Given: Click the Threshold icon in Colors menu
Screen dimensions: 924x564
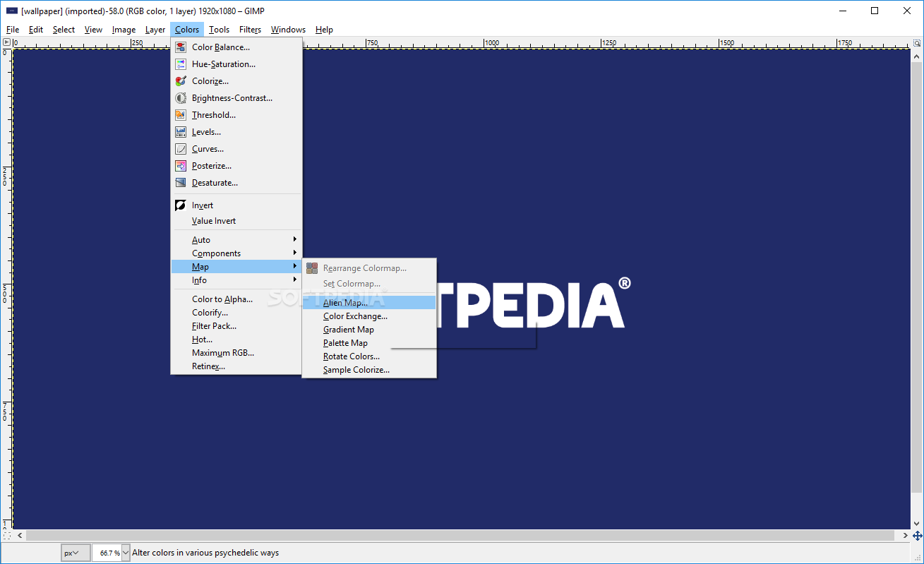Looking at the screenshot, I should (181, 115).
